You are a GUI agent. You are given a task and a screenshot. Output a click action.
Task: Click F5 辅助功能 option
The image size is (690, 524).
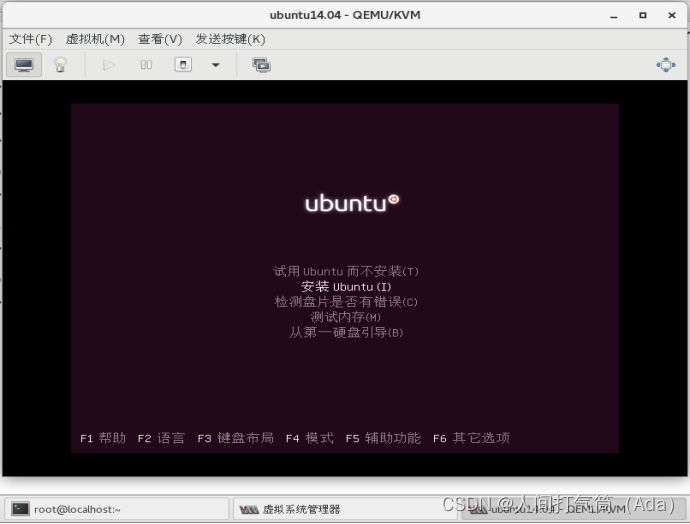coord(383,438)
